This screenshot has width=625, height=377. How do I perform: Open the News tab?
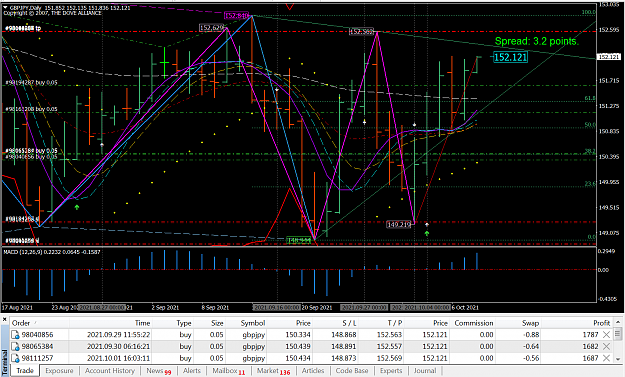point(158,371)
